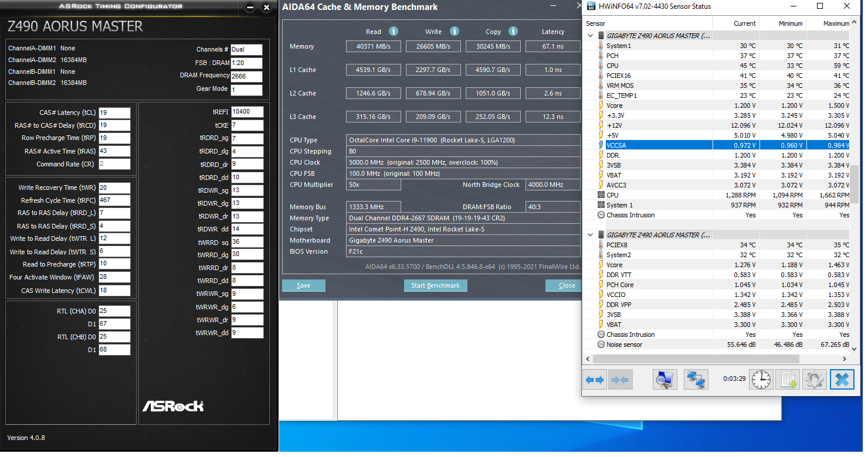Click the fan icon beside System 1
Image resolution: width=868 pixels, height=457 pixels.
tap(601, 205)
